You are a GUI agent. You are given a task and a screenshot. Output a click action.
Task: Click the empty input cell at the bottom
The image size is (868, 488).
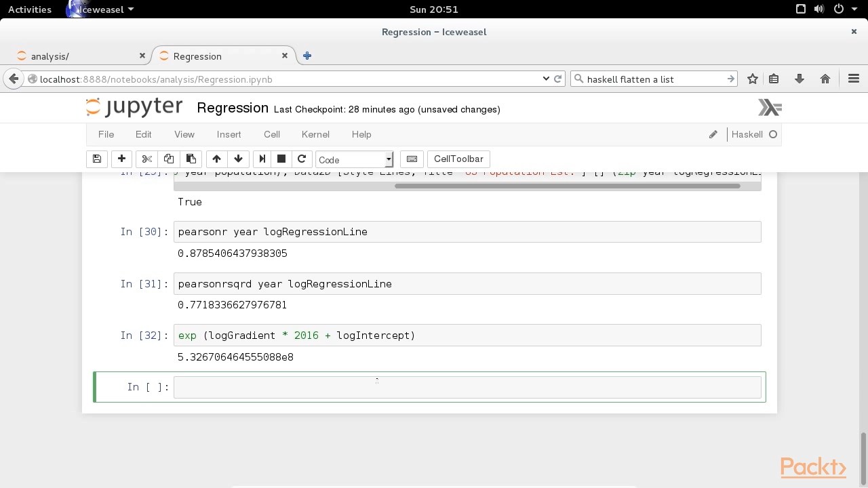467,387
